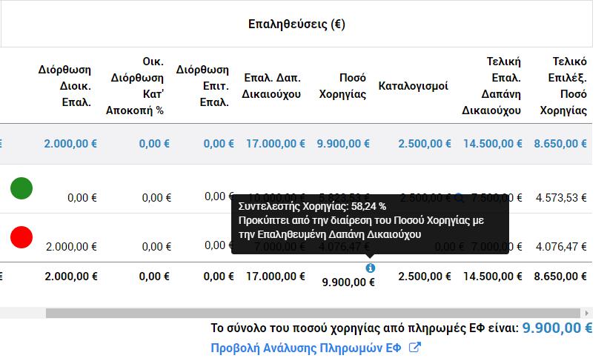Click blue 17.000,00 € in summary row
The height and width of the screenshot is (364, 607).
[x=276, y=144]
